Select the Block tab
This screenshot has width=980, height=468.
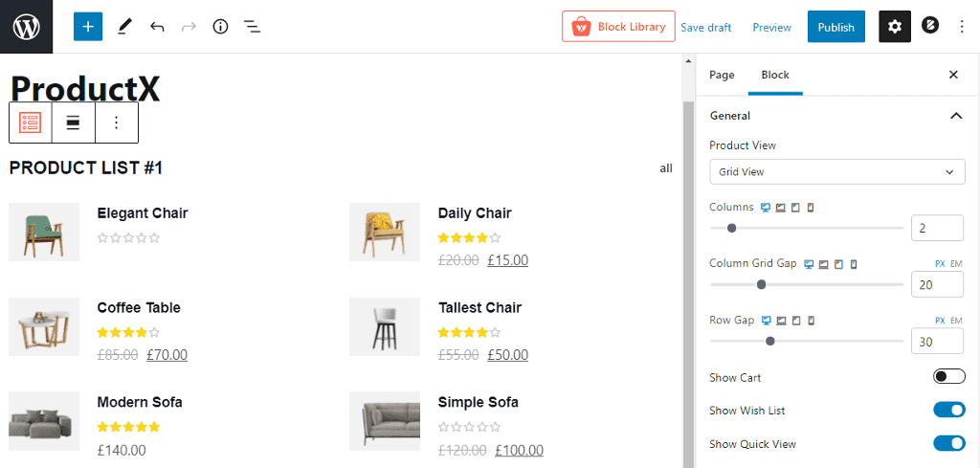[x=775, y=75]
